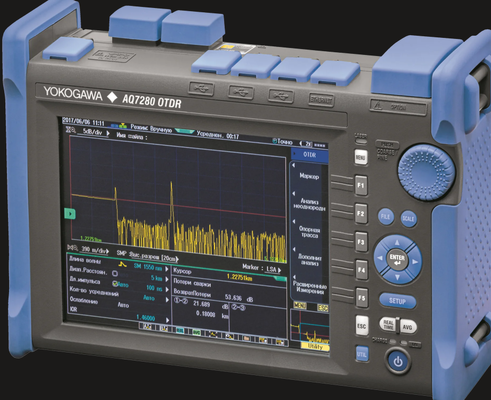
Task: Open utilities with the UTIL key
Action: pyautogui.click(x=362, y=354)
